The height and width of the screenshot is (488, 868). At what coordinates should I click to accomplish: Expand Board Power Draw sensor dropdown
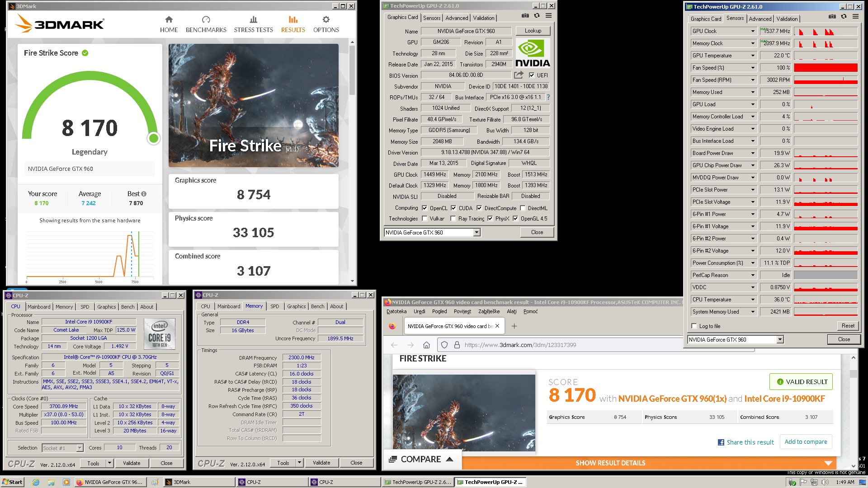[753, 153]
